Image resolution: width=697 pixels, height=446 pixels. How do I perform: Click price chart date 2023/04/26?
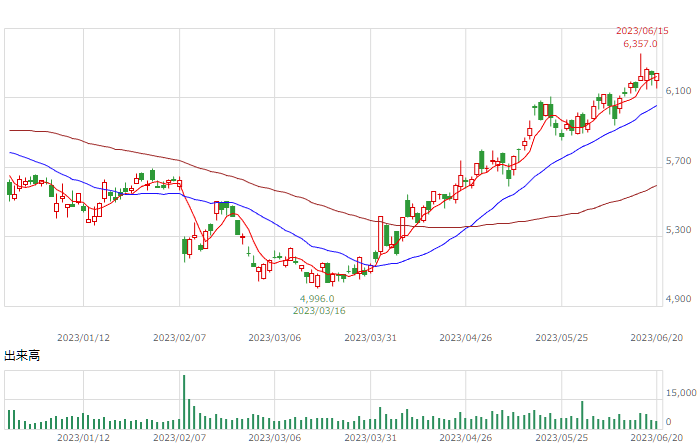click(466, 338)
